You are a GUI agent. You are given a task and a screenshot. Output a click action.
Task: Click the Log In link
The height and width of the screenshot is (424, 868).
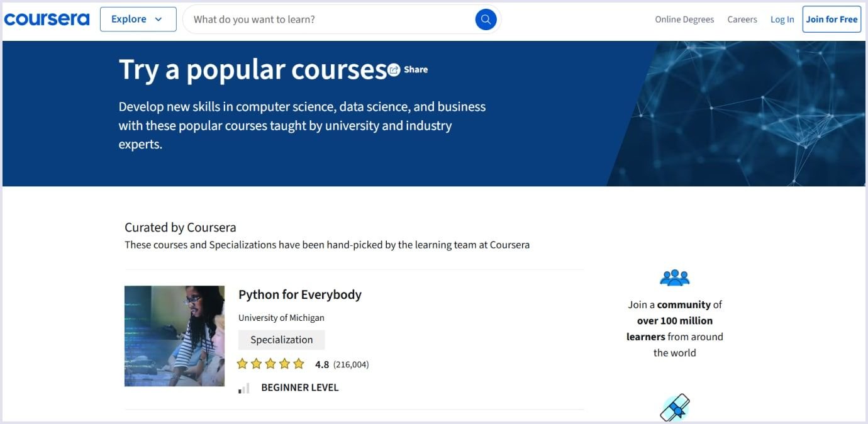point(782,20)
